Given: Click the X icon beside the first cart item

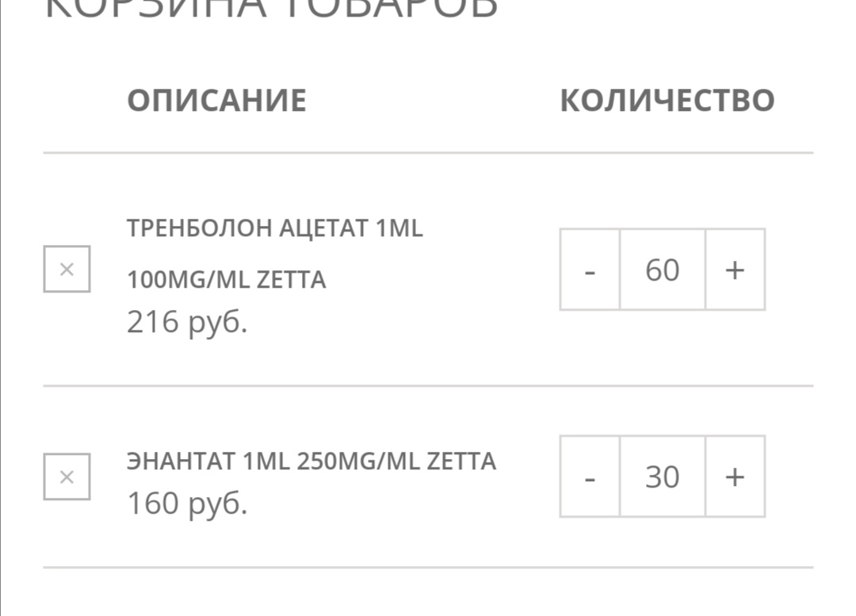Looking at the screenshot, I should click(x=67, y=269).
